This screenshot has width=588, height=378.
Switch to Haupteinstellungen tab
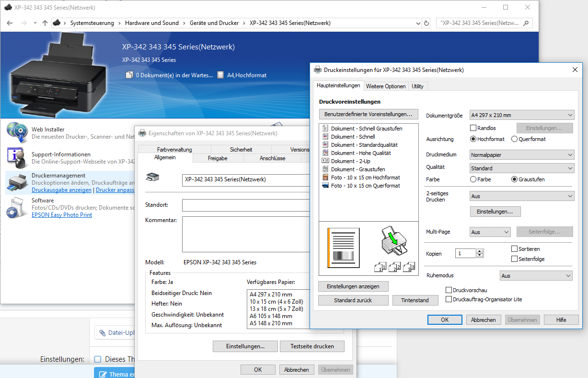[x=338, y=86]
